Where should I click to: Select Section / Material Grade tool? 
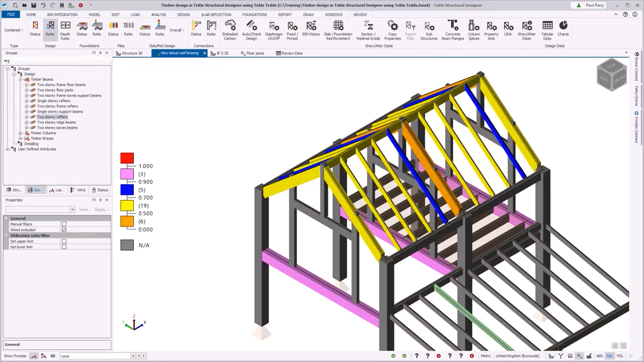click(x=368, y=31)
